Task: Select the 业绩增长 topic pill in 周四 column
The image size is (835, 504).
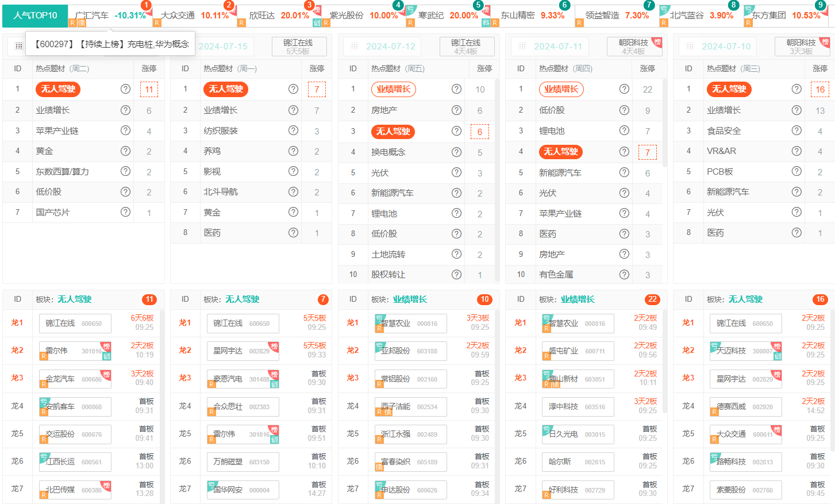Action: (561, 89)
